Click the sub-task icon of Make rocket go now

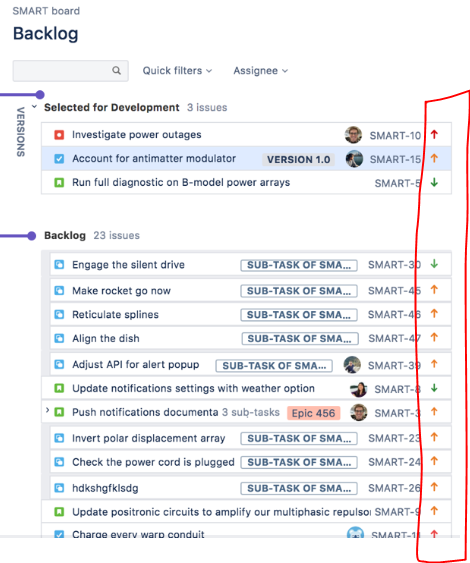[x=59, y=290]
